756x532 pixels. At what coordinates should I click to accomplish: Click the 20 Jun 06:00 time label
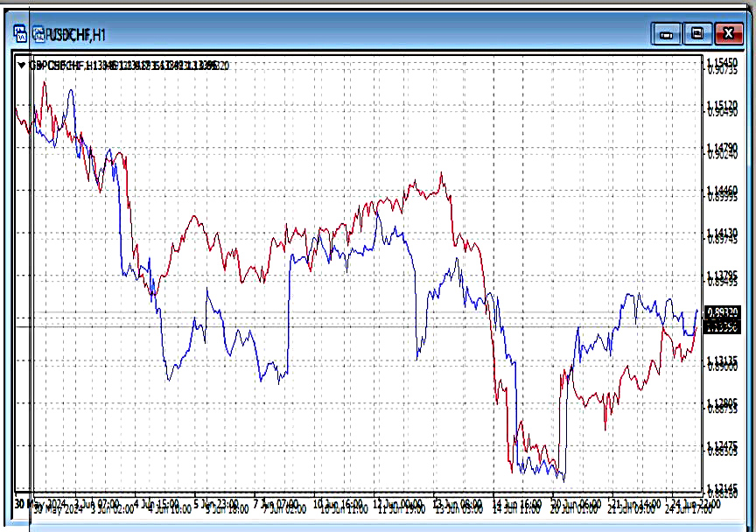577,504
